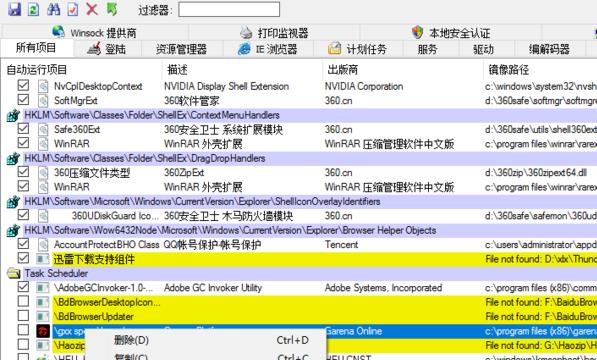
Task: Click the green Jump-to toolbar icon
Action: click(x=112, y=9)
